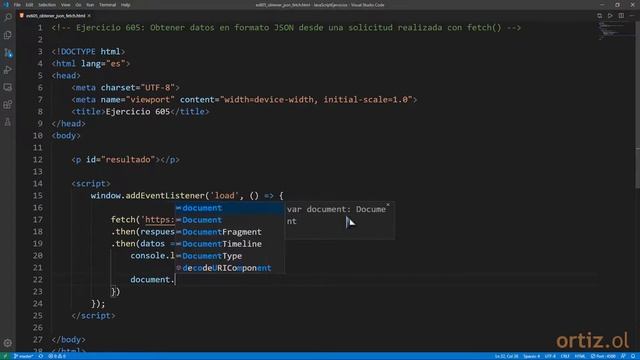Open the File menu
The width and height of the screenshot is (640, 360).
point(17,5)
